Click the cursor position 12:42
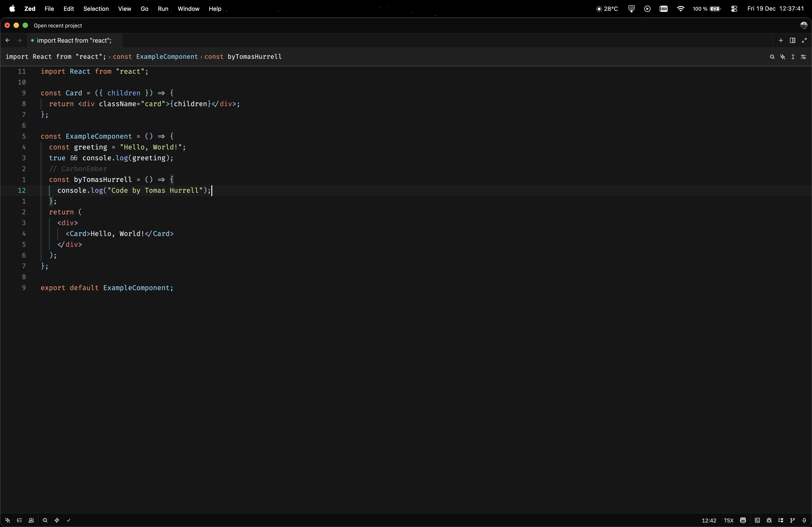Viewport: 812px width, 527px height. pyautogui.click(x=709, y=520)
